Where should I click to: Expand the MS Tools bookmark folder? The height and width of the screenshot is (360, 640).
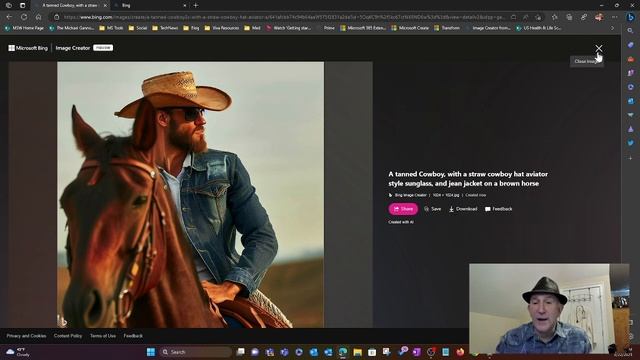[111, 28]
